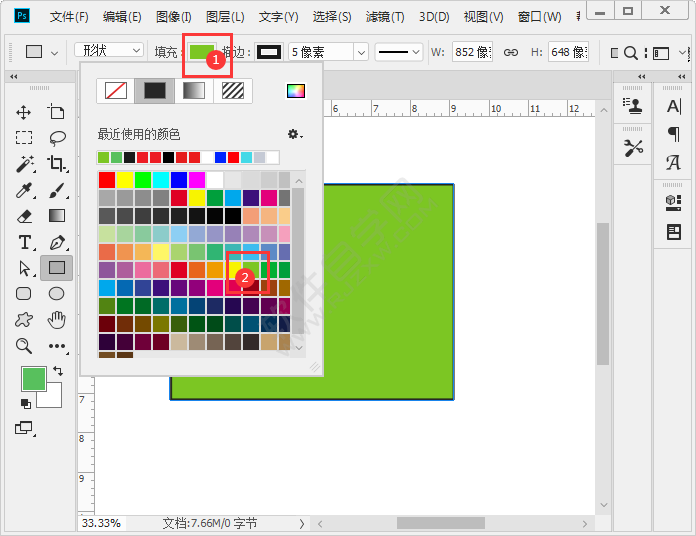
Task: Open the Edit Toolbar three-dots menu
Action: [57, 346]
